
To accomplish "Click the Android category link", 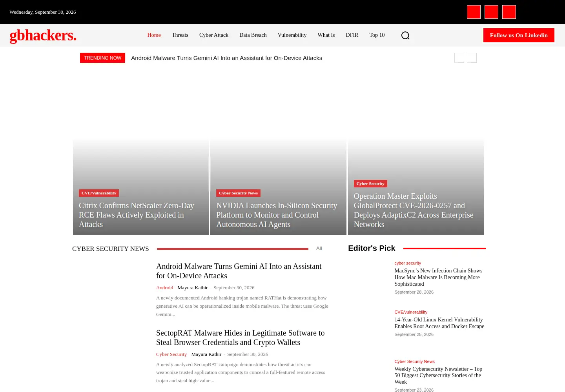I will click(164, 288).
